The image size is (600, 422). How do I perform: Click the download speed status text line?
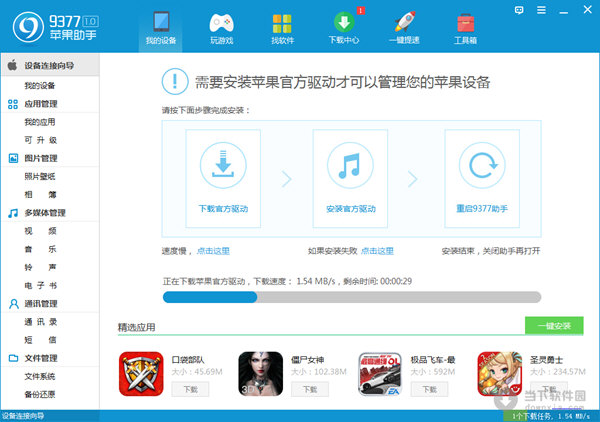click(287, 282)
